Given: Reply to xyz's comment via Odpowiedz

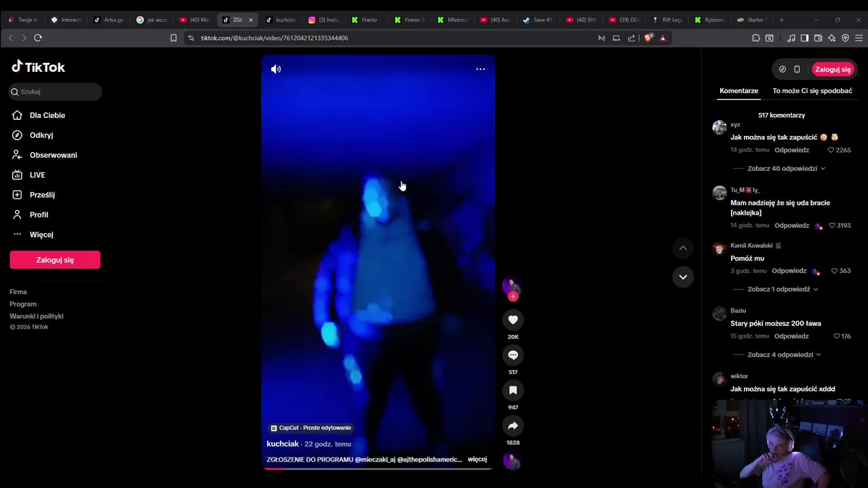Looking at the screenshot, I should pos(792,150).
